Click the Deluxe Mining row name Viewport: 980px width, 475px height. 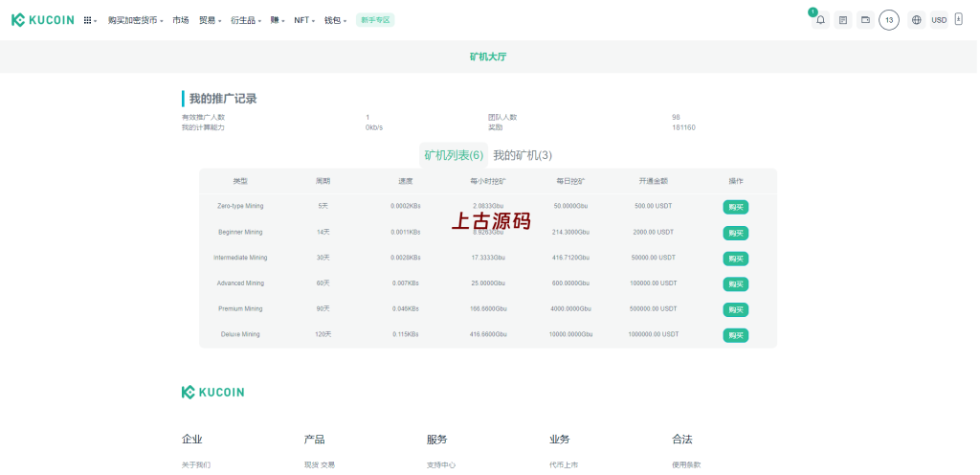point(240,334)
